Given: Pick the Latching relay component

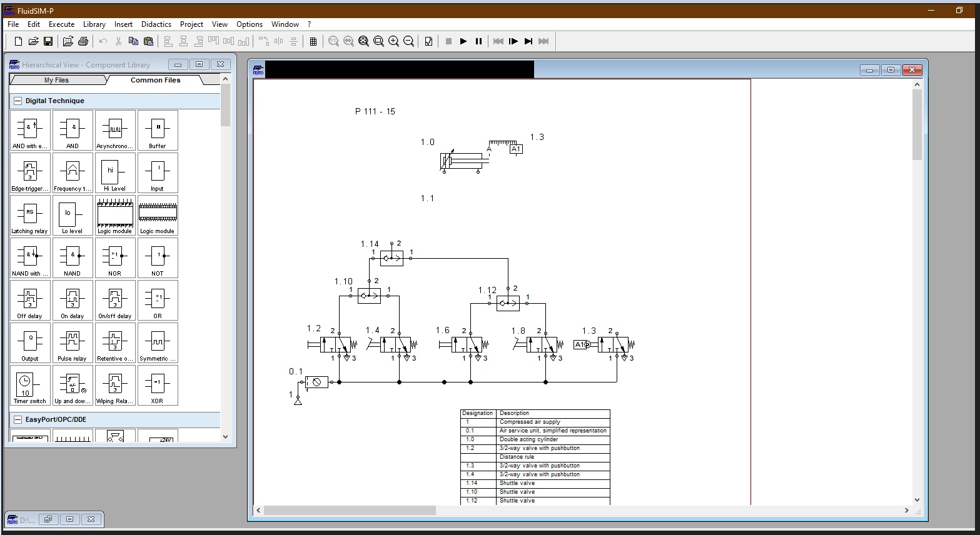Looking at the screenshot, I should click(x=30, y=215).
